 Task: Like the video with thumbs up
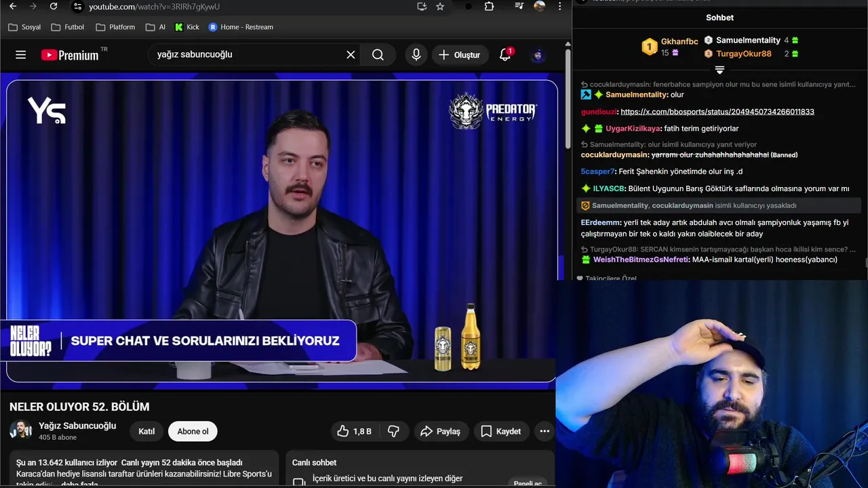(x=355, y=431)
